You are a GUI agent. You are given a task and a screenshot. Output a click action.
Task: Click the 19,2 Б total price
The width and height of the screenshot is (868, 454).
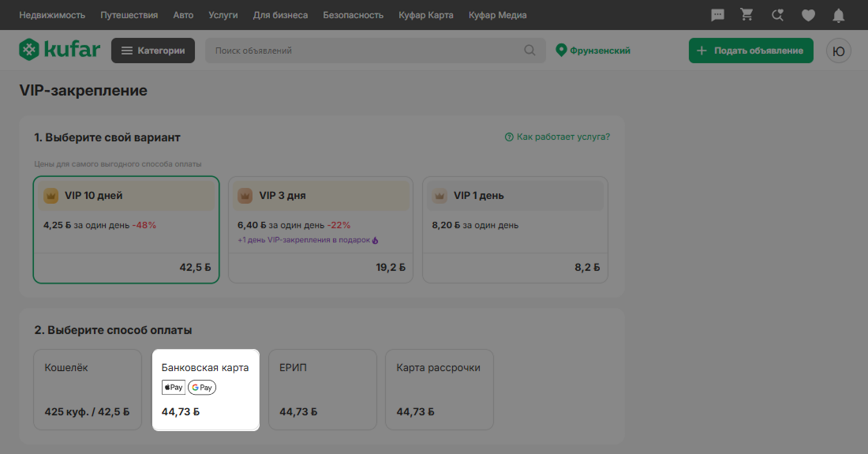click(x=391, y=268)
